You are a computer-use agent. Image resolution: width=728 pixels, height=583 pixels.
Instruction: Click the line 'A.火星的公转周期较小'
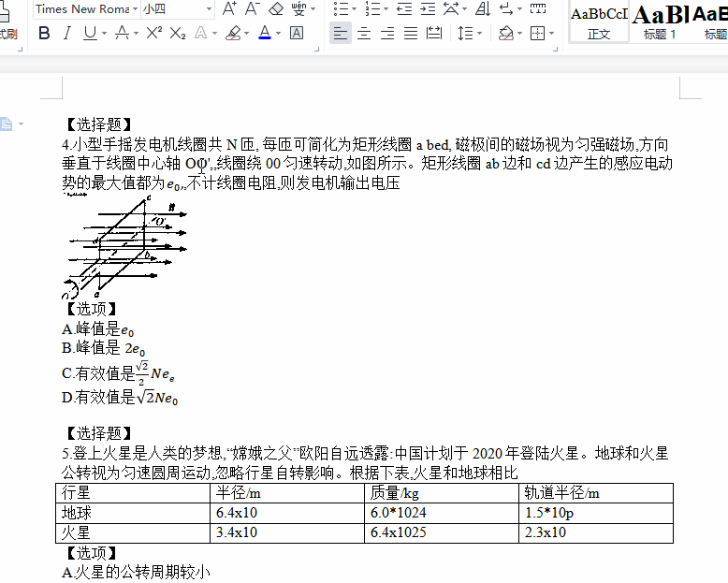(x=136, y=572)
